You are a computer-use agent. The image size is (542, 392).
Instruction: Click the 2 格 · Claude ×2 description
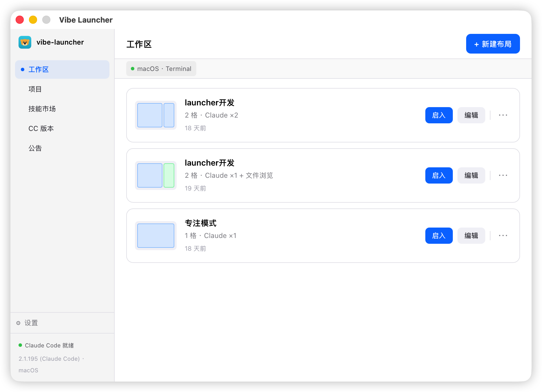coord(211,115)
